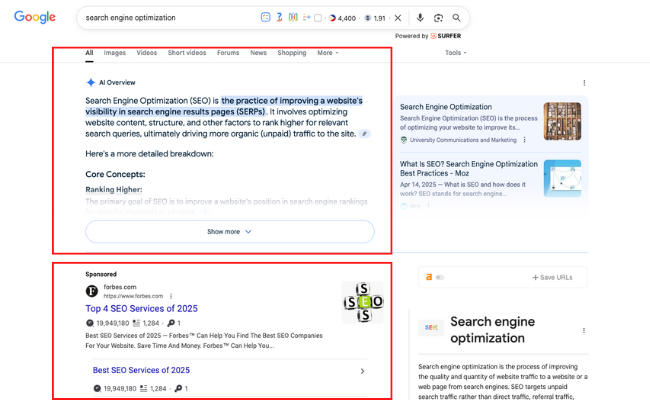This screenshot has width=650, height=400.
Task: Click the keyword icon under Top 4 SEO title
Action: coord(171,323)
